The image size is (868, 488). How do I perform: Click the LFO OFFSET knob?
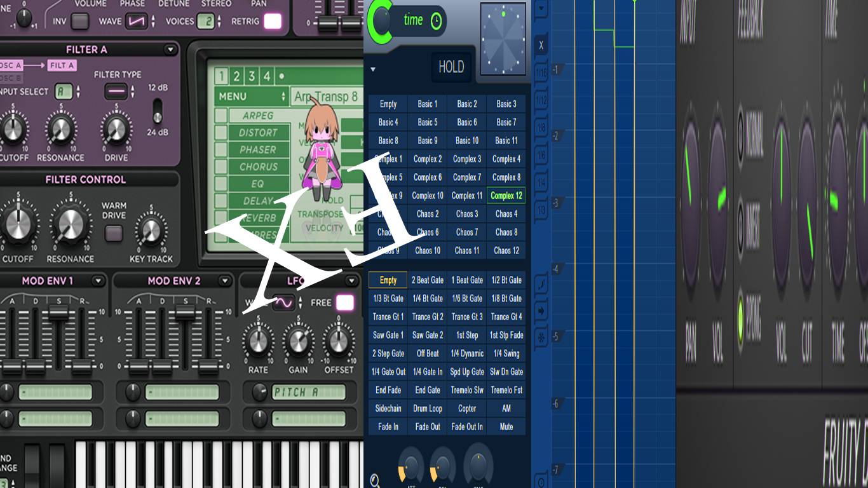[x=339, y=341]
